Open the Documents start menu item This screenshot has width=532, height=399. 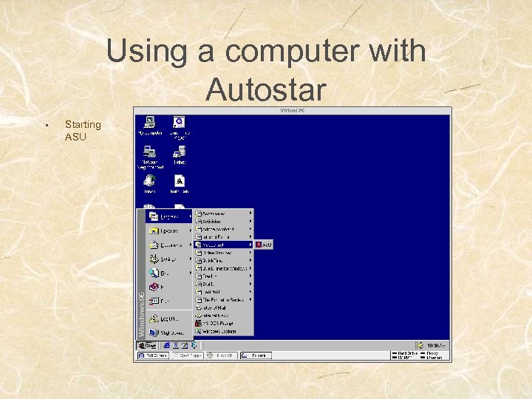[169, 245]
